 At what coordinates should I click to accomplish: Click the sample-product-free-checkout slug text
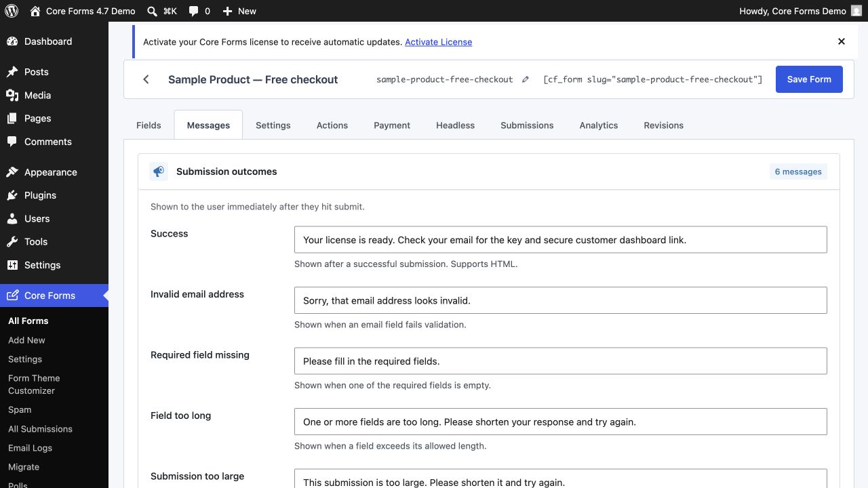445,79
